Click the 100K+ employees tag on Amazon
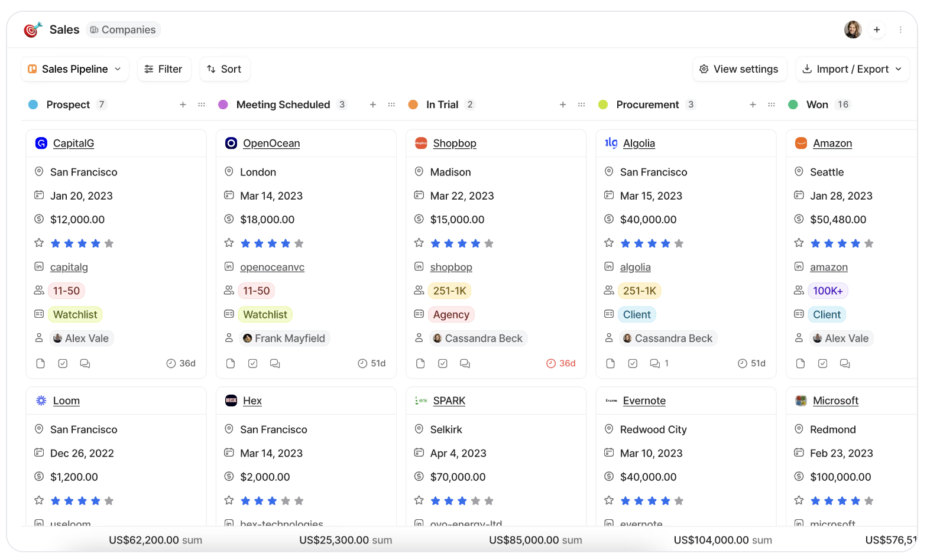The width and height of the screenshot is (927, 560). [x=828, y=291]
